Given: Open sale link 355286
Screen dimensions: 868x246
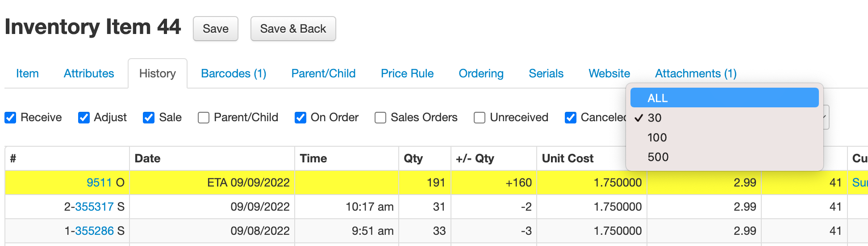Looking at the screenshot, I should (94, 231).
